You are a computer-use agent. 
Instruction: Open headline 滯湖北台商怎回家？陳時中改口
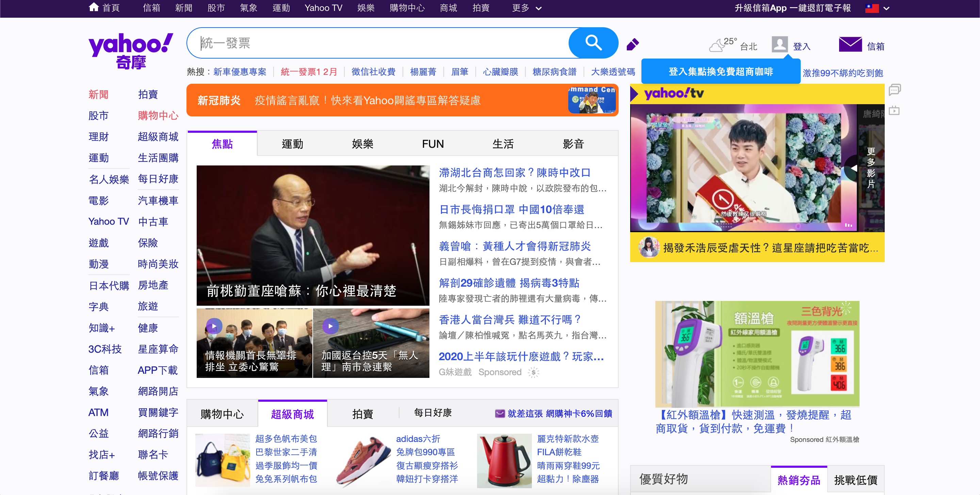point(515,172)
